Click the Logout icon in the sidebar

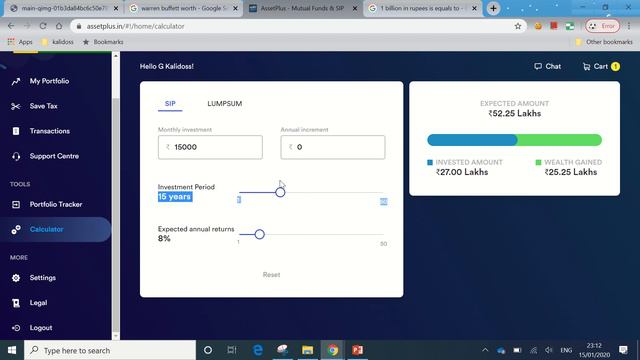click(x=16, y=328)
